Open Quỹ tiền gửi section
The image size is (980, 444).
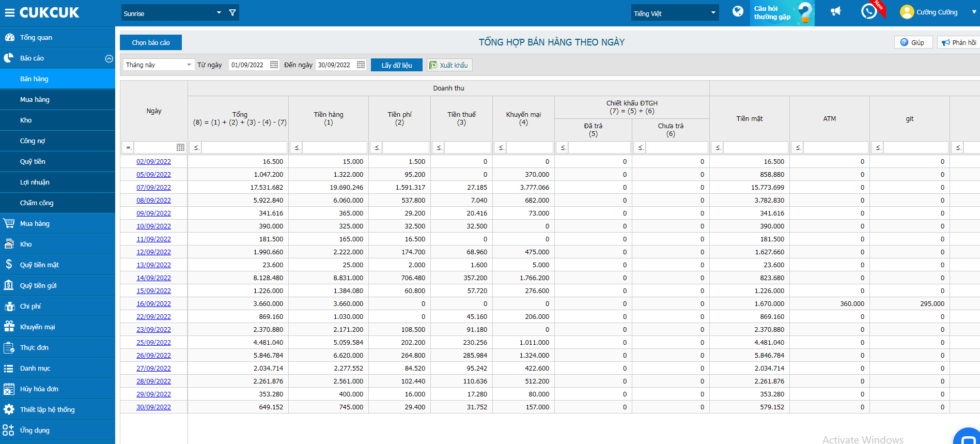(57, 285)
